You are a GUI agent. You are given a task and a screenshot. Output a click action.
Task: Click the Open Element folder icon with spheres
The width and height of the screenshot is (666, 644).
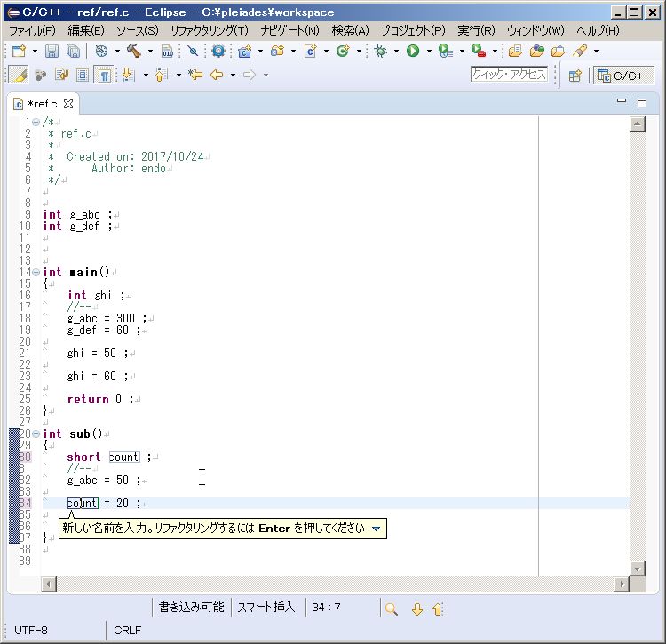click(x=537, y=52)
